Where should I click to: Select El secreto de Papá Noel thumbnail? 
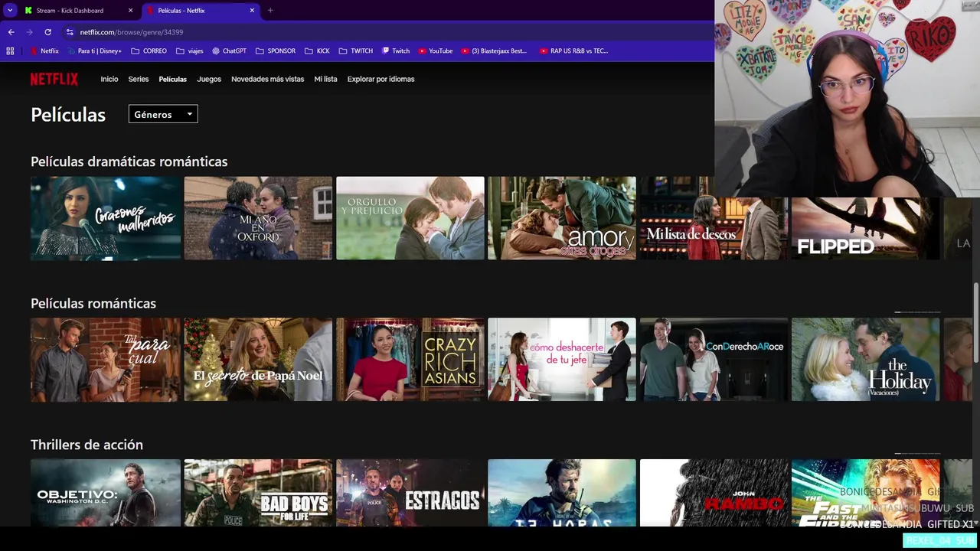[258, 360]
